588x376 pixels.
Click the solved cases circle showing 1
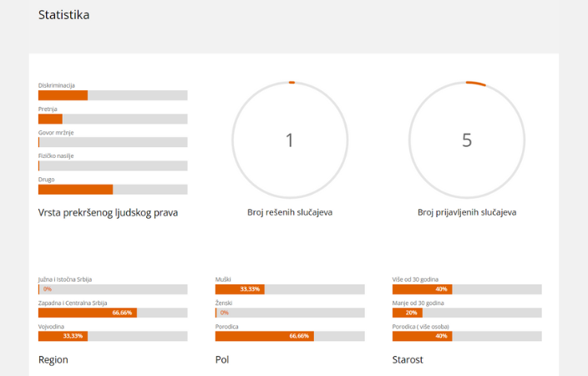[290, 140]
